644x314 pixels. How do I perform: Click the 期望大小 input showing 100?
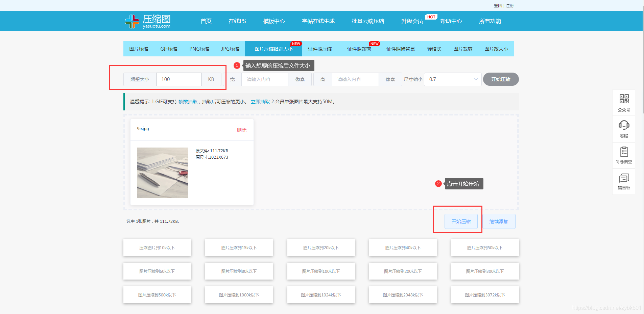pyautogui.click(x=179, y=79)
